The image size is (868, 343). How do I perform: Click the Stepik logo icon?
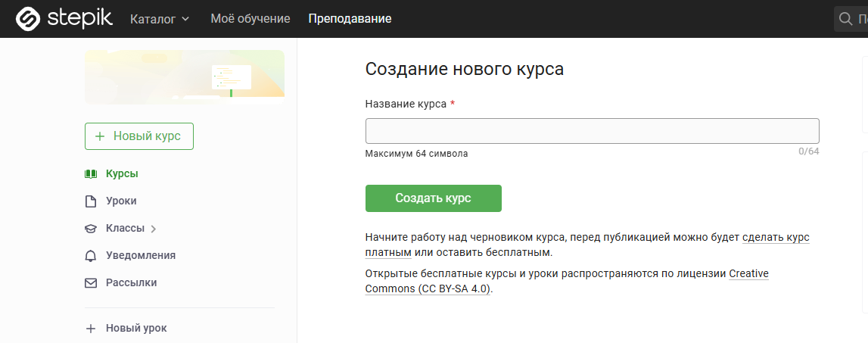(28, 18)
